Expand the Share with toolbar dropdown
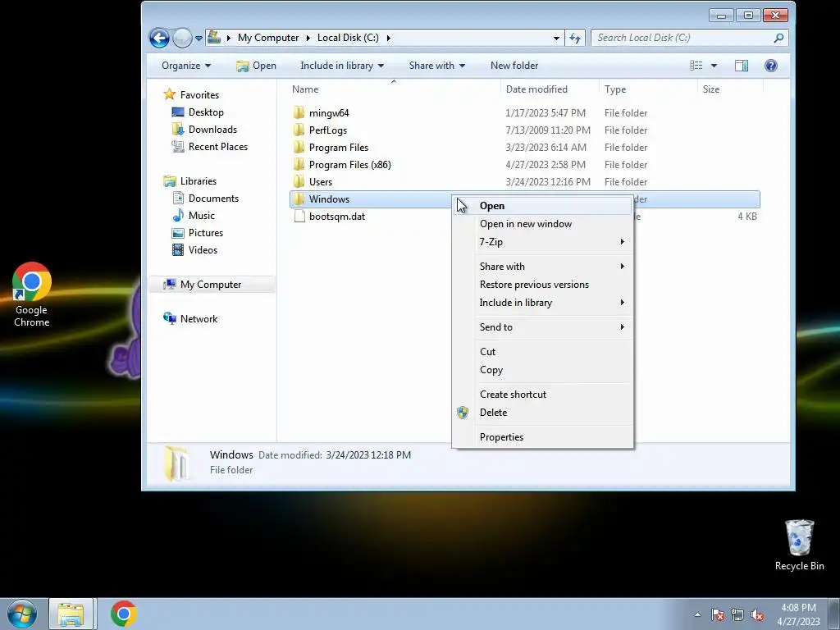Screen dimensions: 840x630 point(436,66)
